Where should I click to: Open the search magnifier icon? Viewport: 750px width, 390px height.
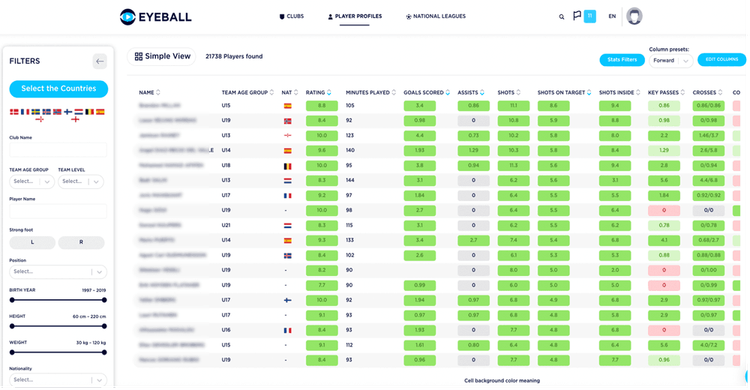[x=562, y=17]
